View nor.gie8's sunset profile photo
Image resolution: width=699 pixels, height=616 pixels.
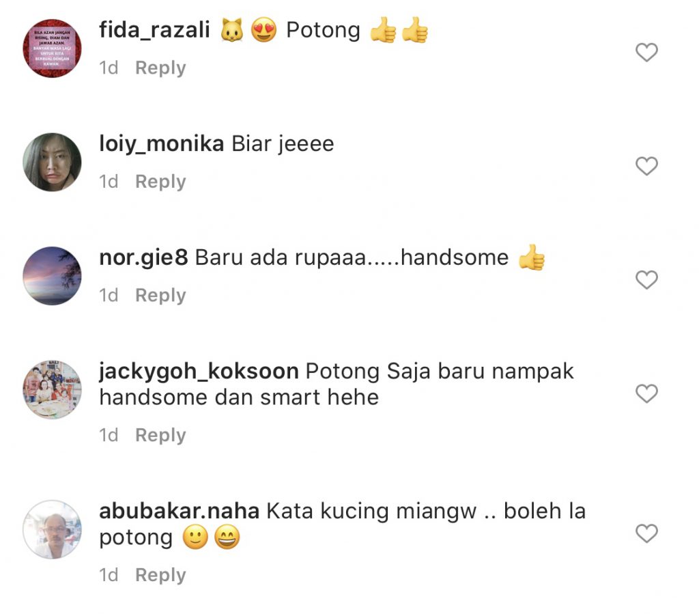click(52, 276)
